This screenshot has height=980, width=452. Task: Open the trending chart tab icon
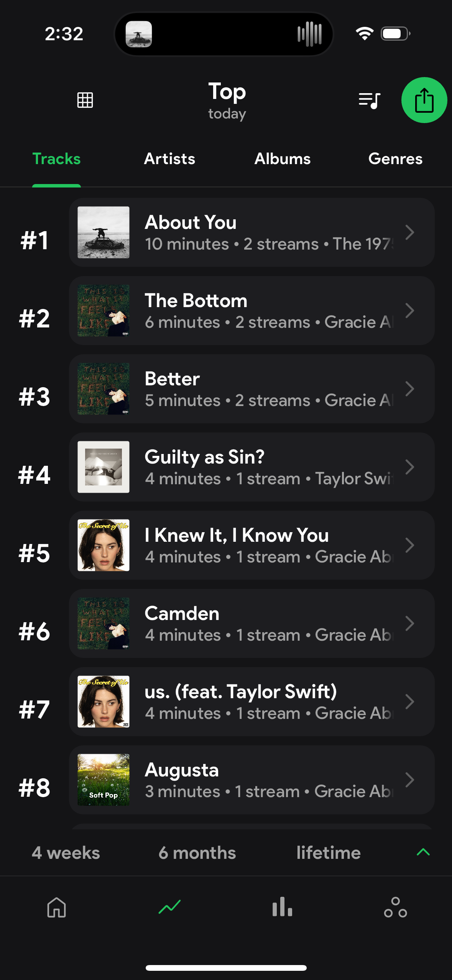click(169, 907)
